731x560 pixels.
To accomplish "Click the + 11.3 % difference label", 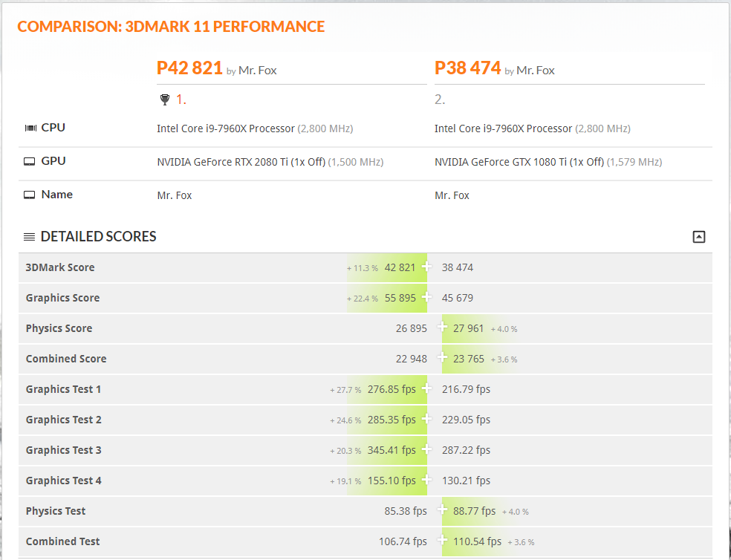I will pos(363,268).
